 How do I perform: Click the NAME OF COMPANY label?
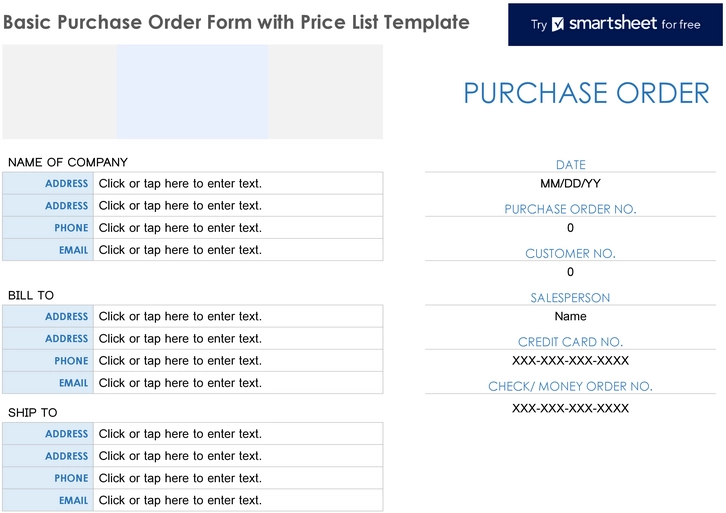tap(68, 163)
